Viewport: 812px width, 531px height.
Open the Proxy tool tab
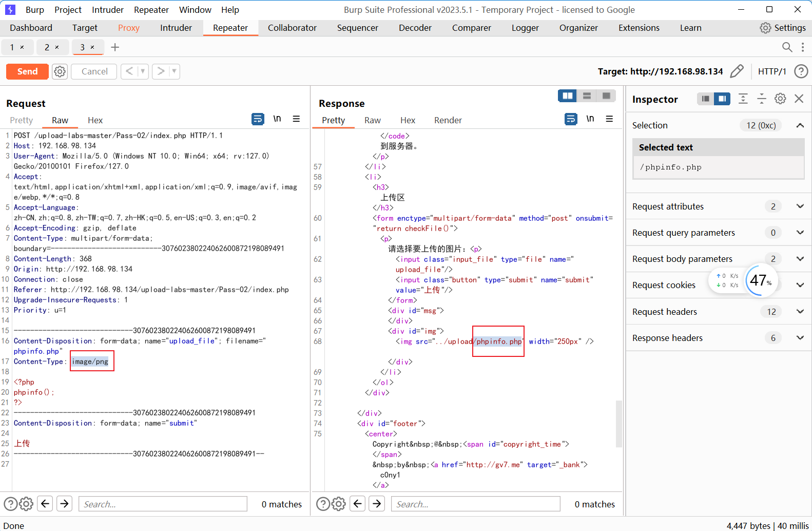129,28
